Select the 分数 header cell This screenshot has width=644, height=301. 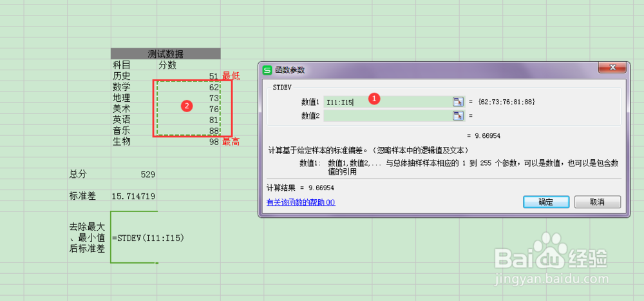(x=189, y=65)
